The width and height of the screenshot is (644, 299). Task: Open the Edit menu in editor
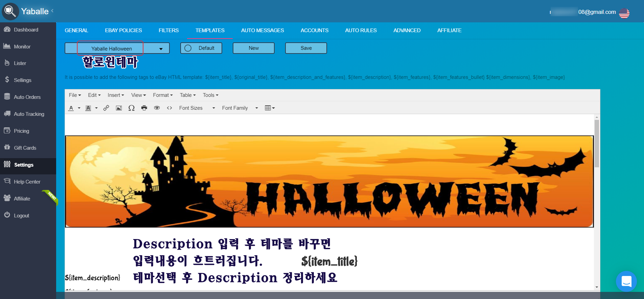tap(94, 95)
